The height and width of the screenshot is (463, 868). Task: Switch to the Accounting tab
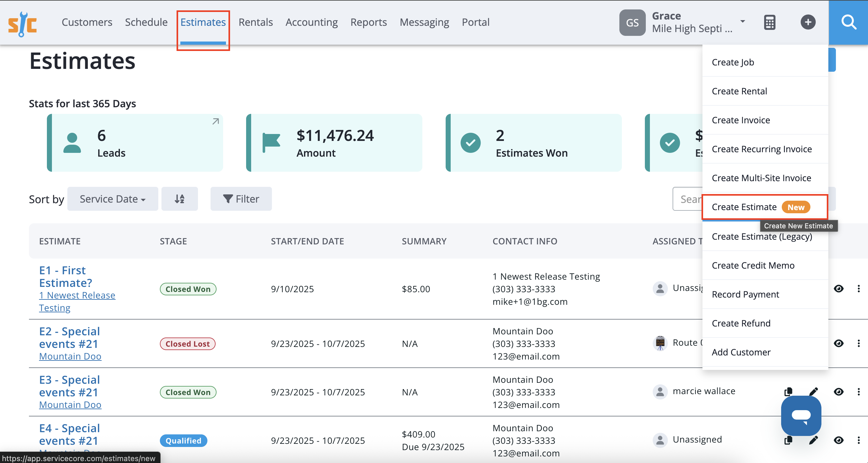point(311,22)
